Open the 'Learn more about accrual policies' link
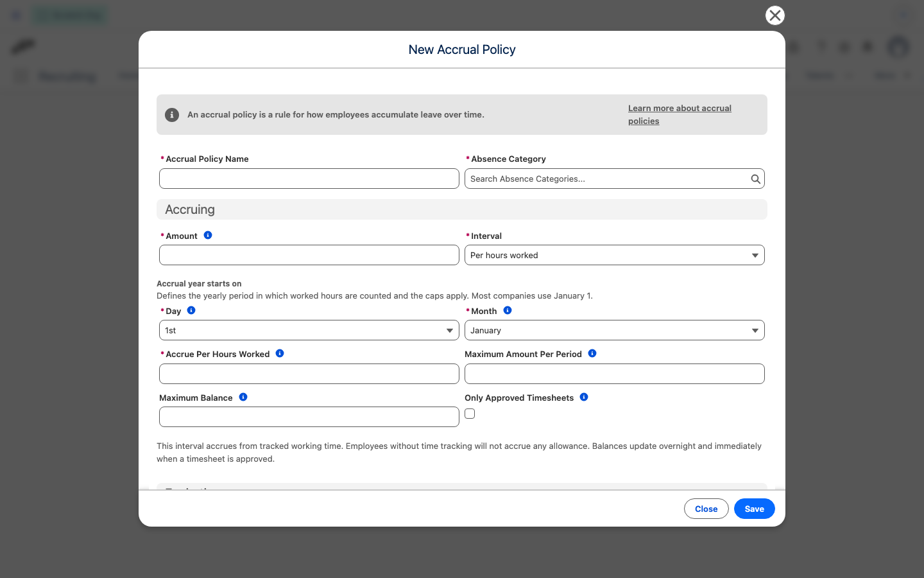Image resolution: width=924 pixels, height=578 pixels. coord(680,115)
